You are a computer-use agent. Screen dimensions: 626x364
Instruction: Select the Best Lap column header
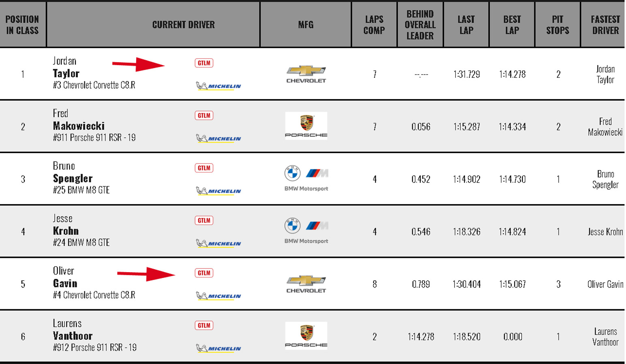click(512, 25)
